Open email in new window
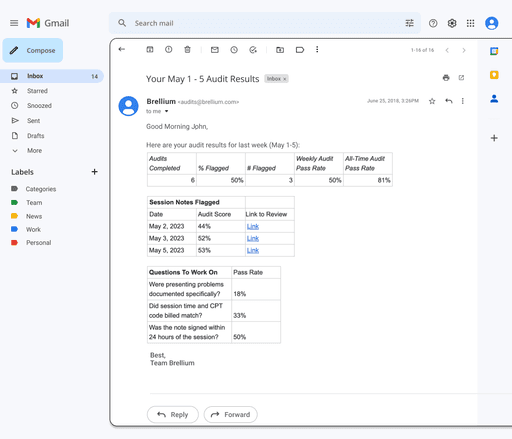Viewport: 512px width, 439px height. (x=461, y=78)
